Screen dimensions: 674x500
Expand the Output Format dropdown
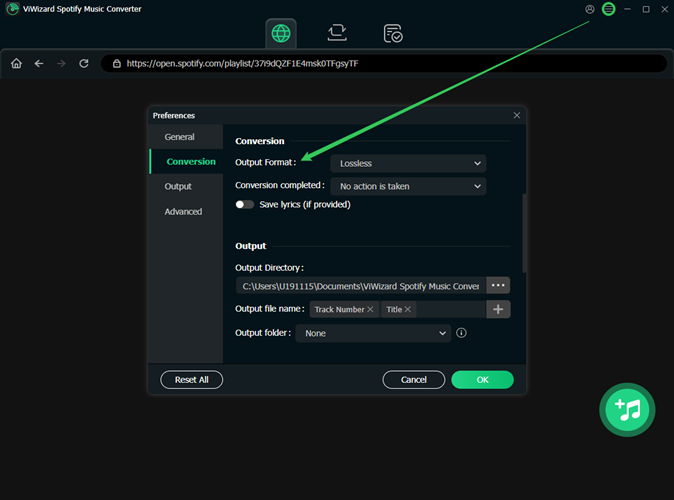pos(408,163)
